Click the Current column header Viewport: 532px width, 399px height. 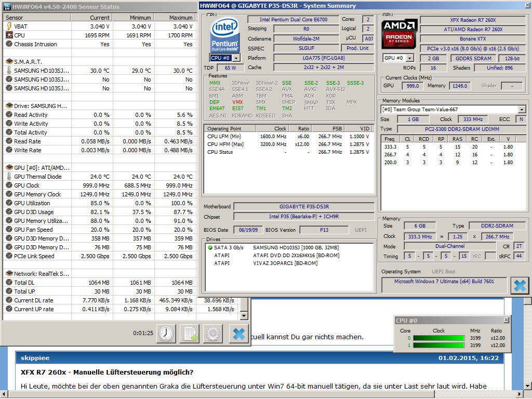tap(91, 18)
